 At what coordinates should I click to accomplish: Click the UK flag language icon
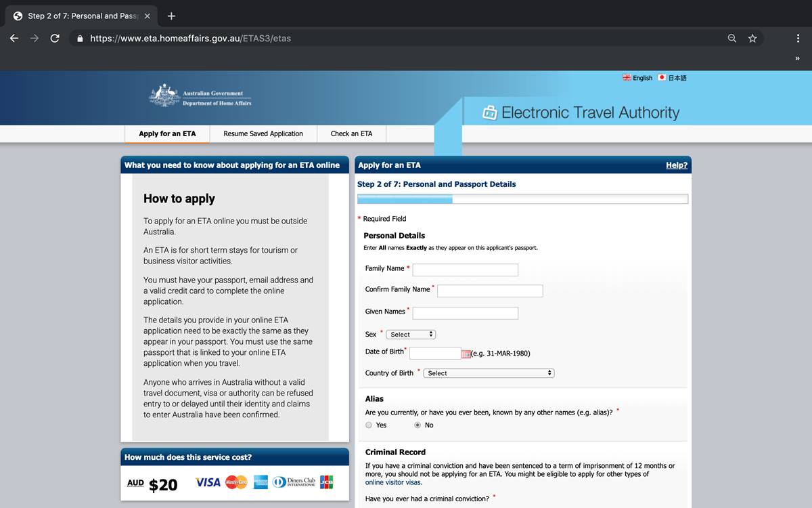627,78
